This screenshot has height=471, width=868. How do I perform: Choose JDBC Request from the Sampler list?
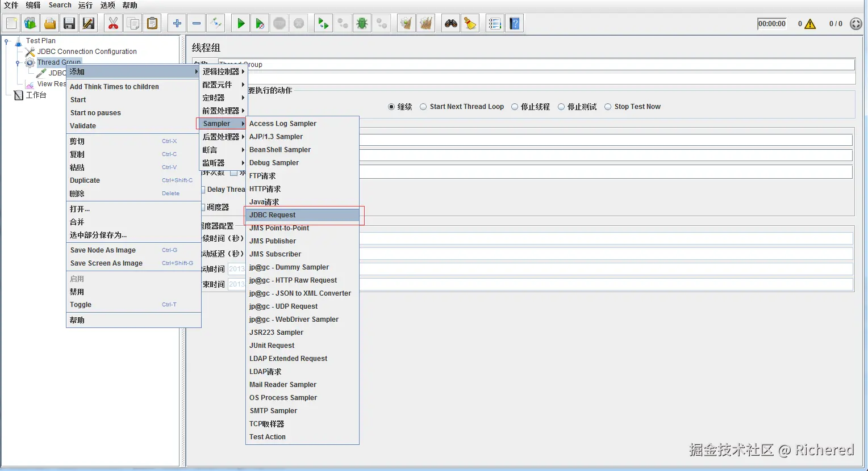[x=273, y=215]
